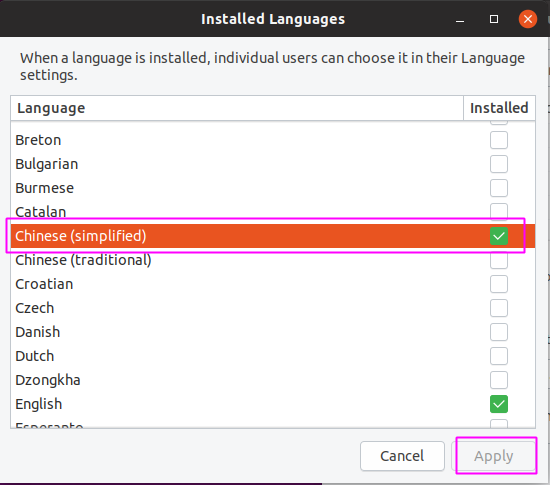The width and height of the screenshot is (550, 485).
Task: Select the English language row
Action: 273,404
